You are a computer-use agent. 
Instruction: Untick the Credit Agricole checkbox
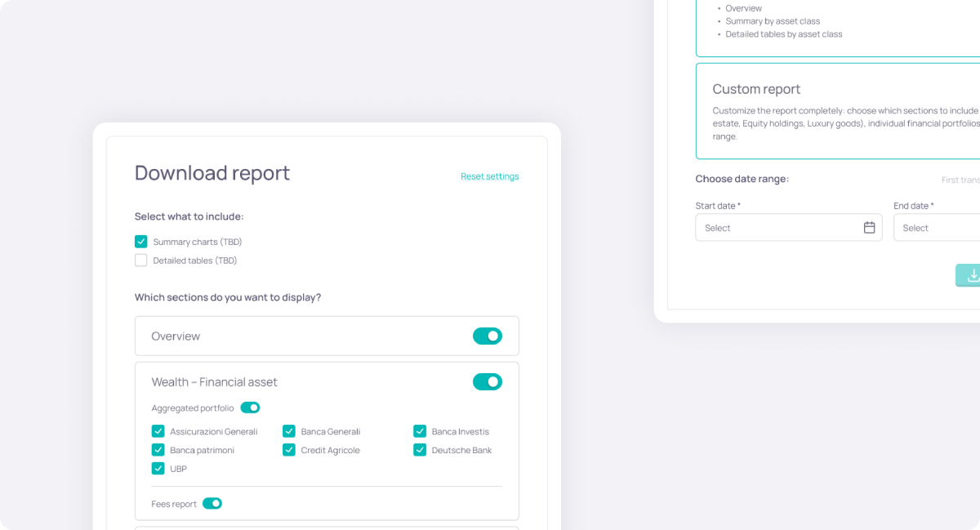click(x=289, y=450)
